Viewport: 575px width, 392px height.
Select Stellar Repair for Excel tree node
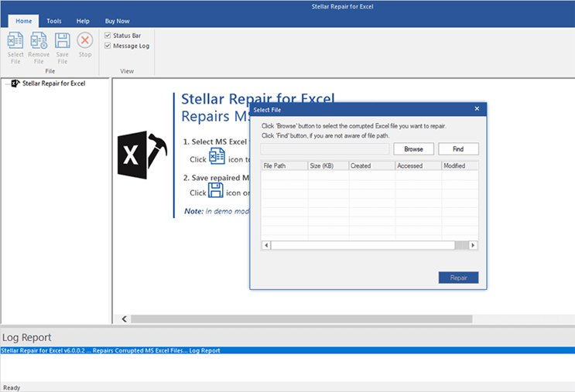point(53,83)
